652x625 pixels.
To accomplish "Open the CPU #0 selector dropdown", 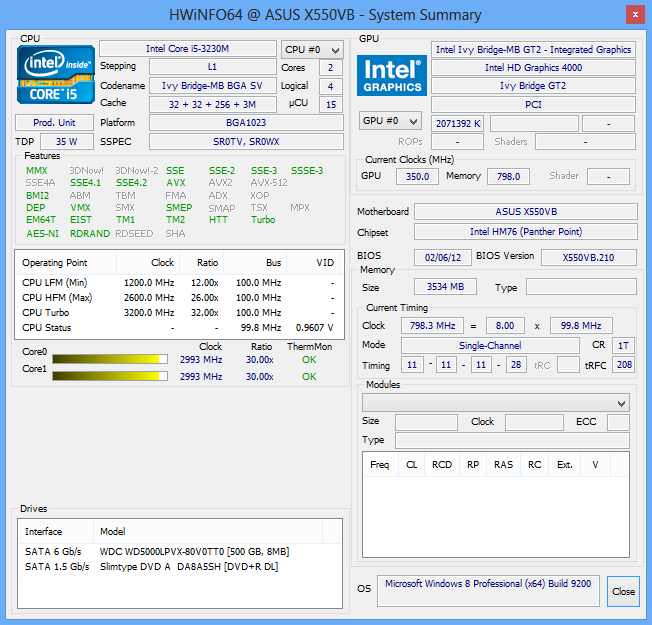I will click(x=312, y=50).
